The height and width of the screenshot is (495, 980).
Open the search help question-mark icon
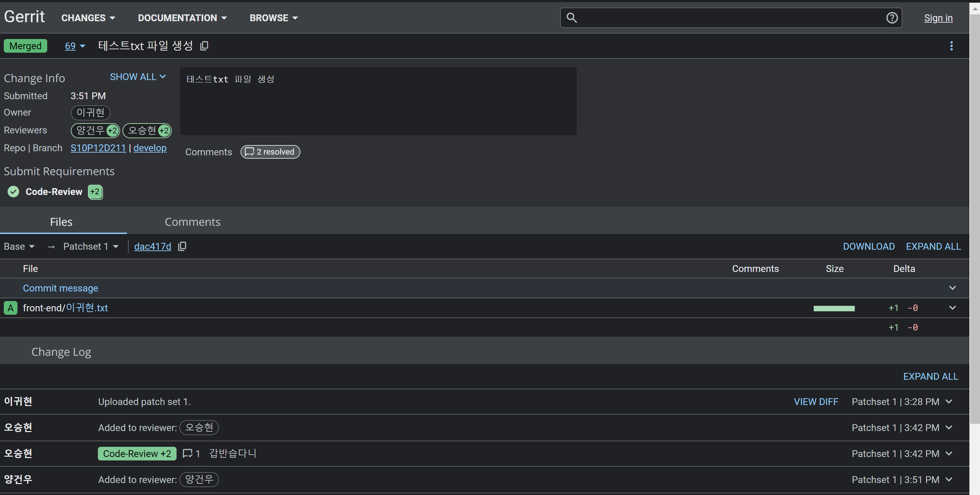892,18
